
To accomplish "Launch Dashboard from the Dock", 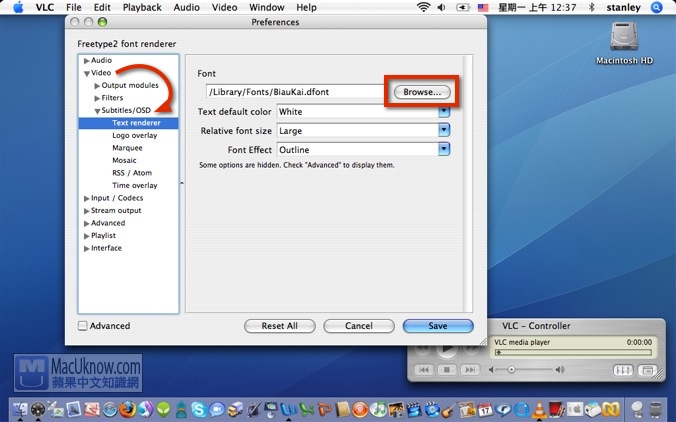I will 38,409.
